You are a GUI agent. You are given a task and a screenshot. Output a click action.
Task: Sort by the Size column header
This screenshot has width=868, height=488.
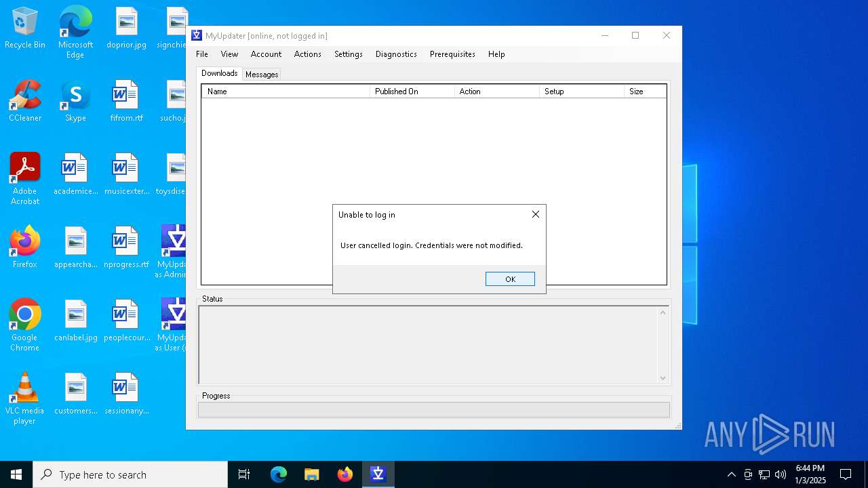[645, 91]
